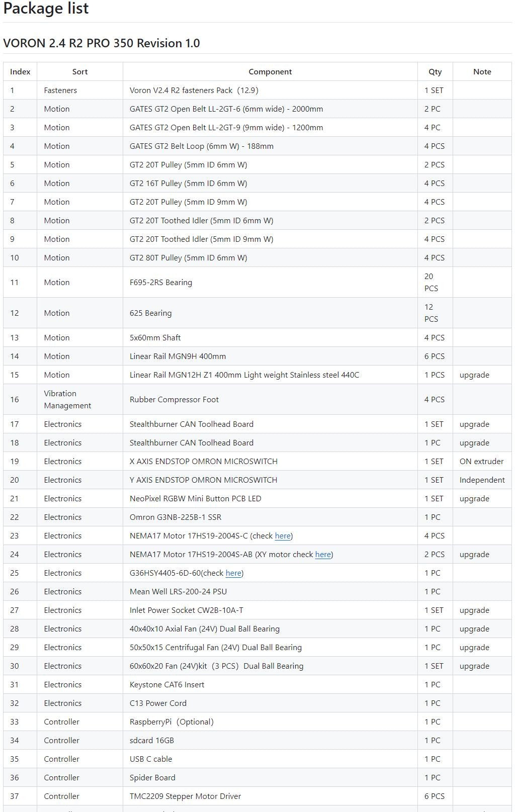The width and height of the screenshot is (515, 812).
Task: Select the Component column header
Action: point(270,72)
